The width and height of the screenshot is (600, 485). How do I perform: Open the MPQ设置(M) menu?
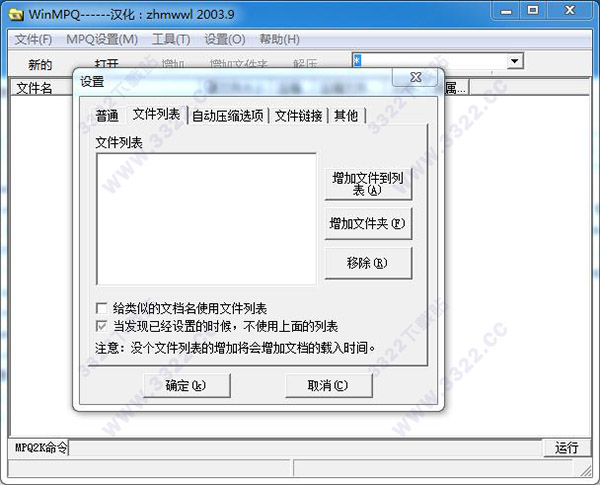point(102,39)
